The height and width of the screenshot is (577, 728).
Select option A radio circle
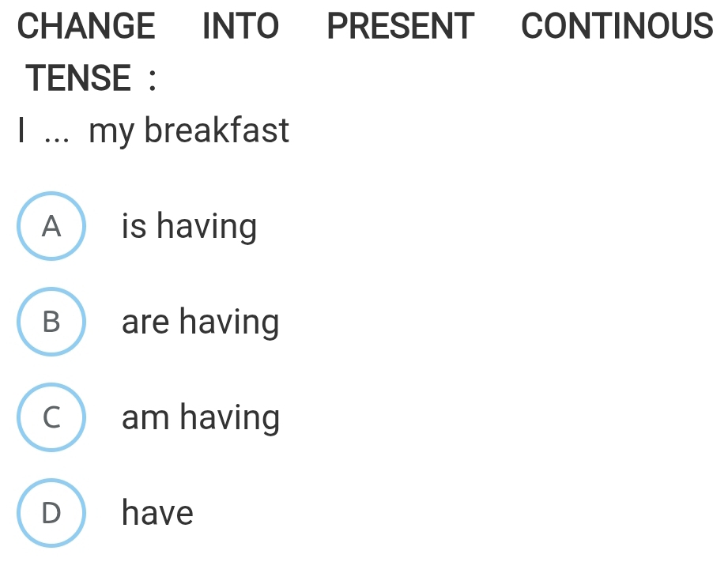tap(51, 226)
